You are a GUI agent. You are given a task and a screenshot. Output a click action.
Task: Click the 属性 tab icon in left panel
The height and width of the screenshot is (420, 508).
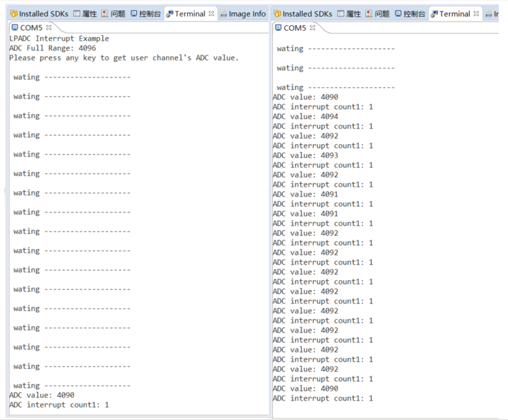[76, 14]
